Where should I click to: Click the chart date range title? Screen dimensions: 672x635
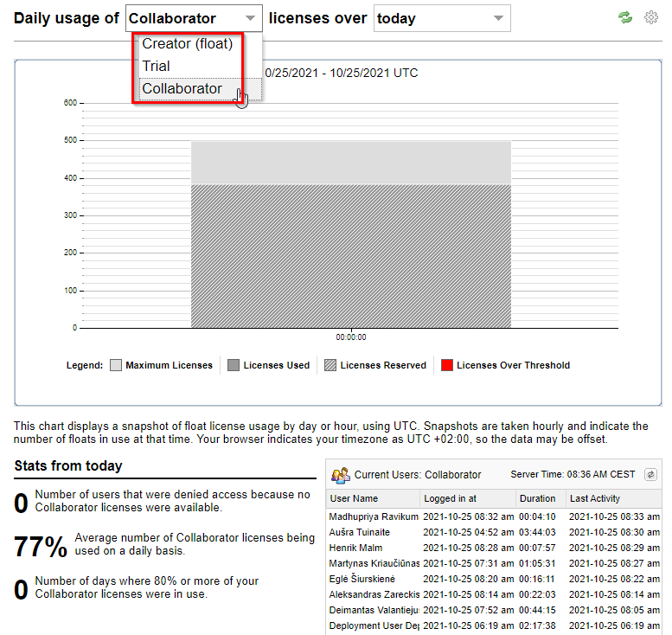(341, 73)
